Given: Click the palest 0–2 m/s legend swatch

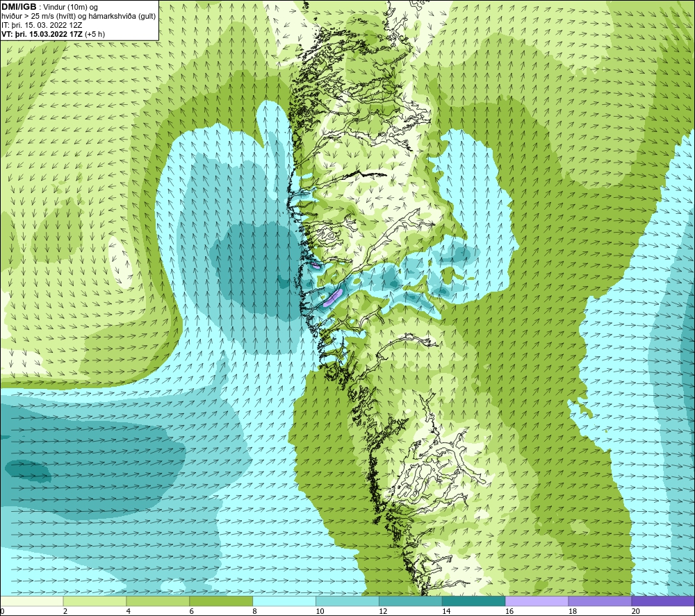Looking at the screenshot, I should tap(32, 601).
